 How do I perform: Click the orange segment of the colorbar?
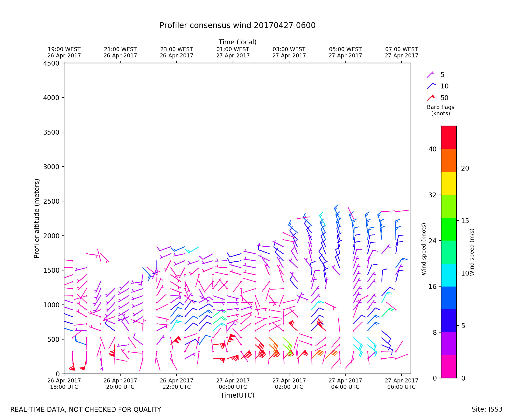pos(449,160)
